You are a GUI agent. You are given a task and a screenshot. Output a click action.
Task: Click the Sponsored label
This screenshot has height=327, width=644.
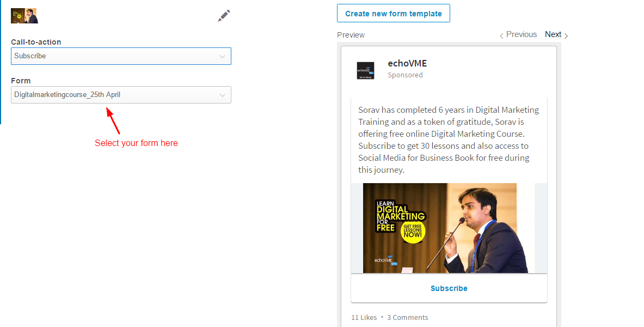(406, 75)
